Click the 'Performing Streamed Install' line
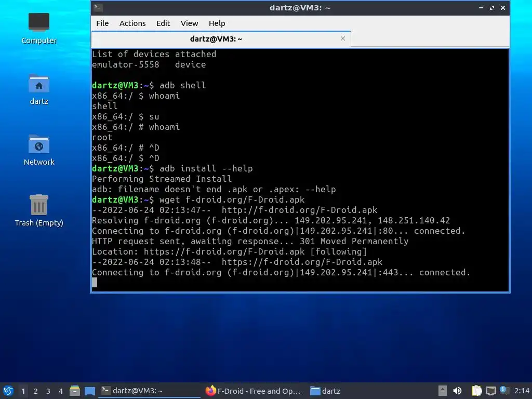Image resolution: width=532 pixels, height=399 pixels. pyautogui.click(x=162, y=179)
